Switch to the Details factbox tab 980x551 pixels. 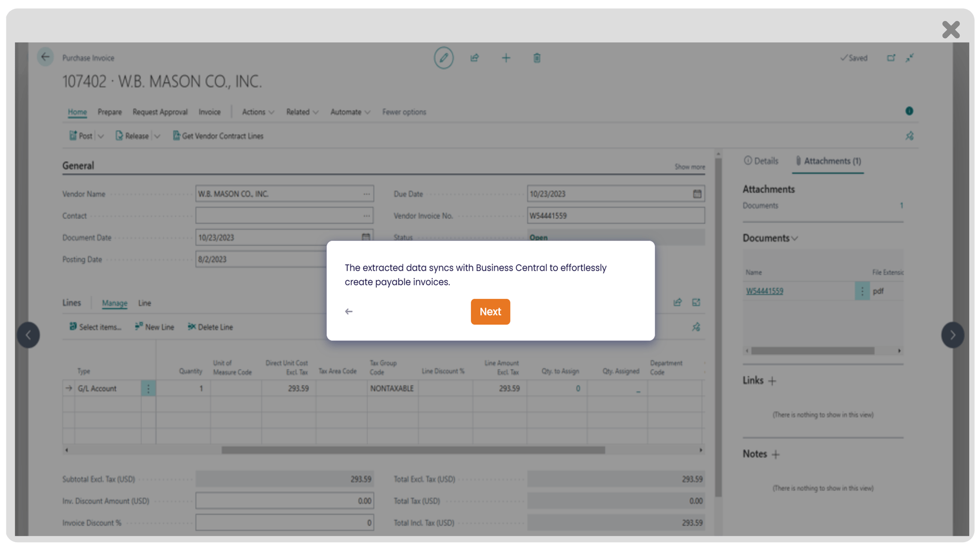761,161
